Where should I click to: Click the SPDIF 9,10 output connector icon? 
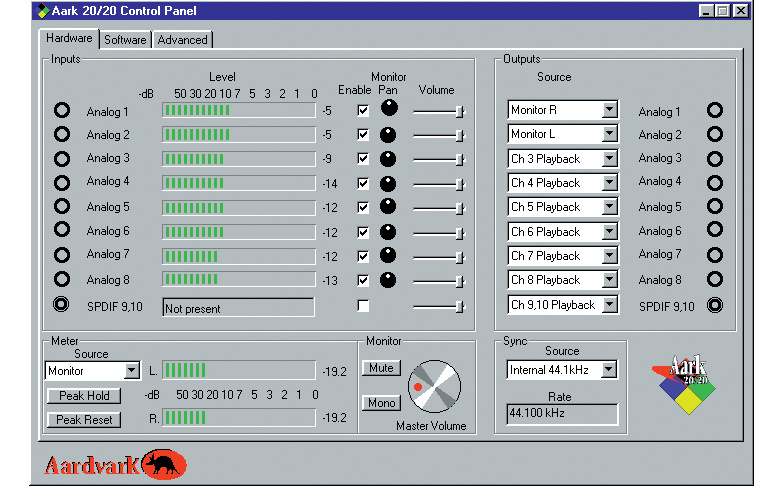click(x=714, y=305)
